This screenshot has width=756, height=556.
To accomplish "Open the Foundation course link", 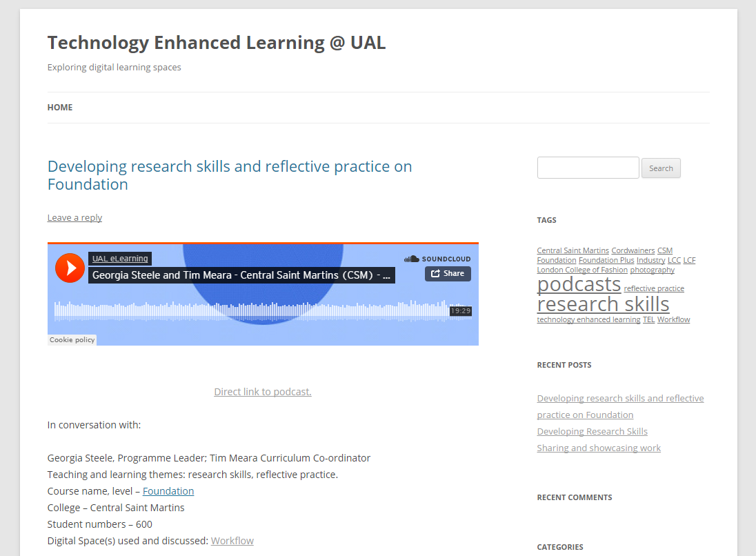I will 168,490.
